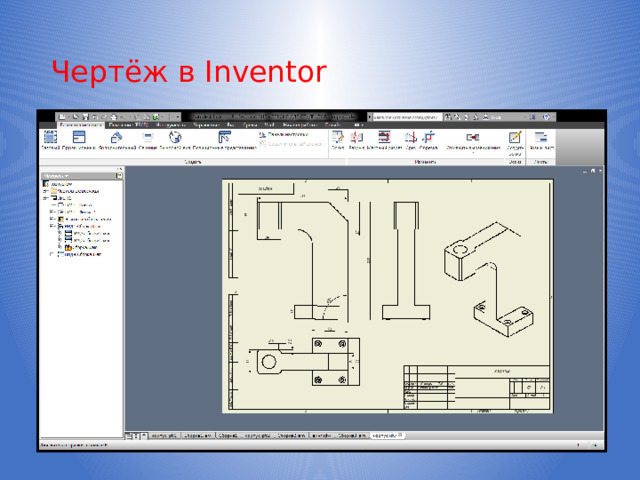
Task: Select the Наложенное представление (Overlay) tool
Action: pyautogui.click(x=224, y=140)
